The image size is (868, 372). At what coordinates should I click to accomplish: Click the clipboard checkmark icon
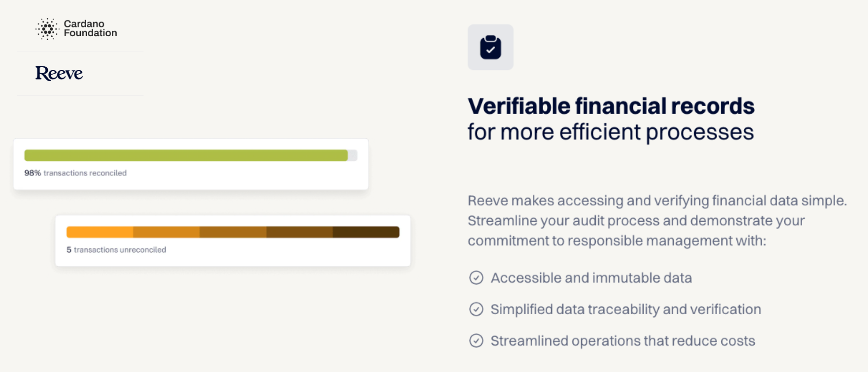coord(490,47)
